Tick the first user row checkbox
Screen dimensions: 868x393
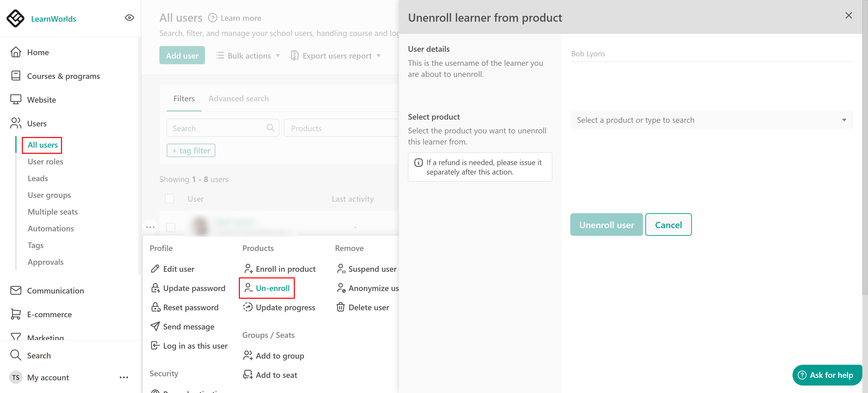(171, 227)
